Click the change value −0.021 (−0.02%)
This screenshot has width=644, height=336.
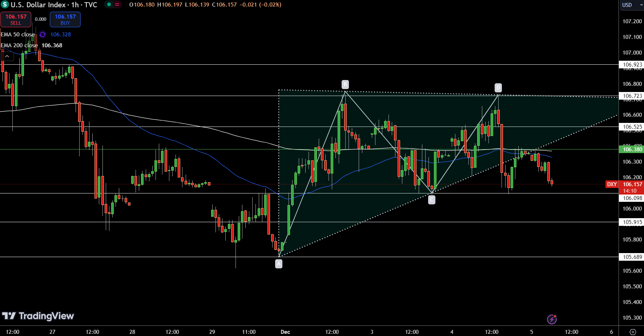[x=261, y=5]
